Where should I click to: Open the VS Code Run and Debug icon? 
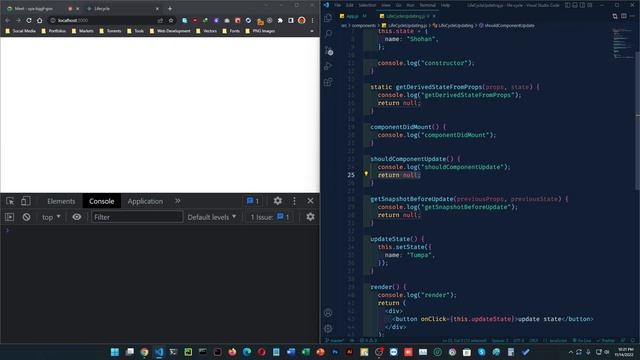point(328,67)
